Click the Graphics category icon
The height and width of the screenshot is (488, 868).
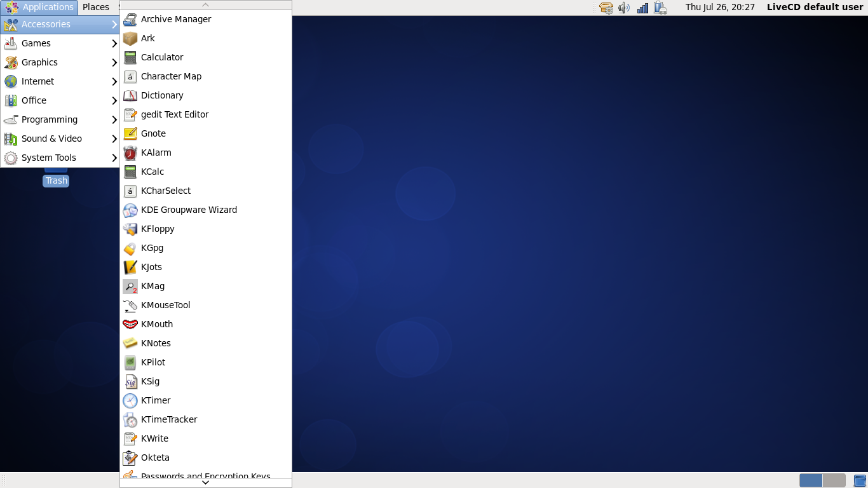point(11,62)
